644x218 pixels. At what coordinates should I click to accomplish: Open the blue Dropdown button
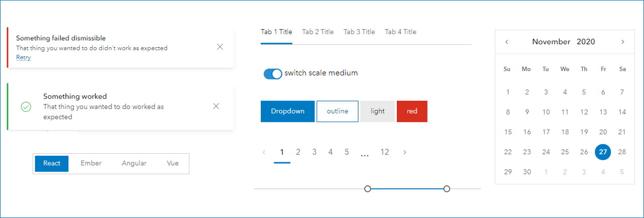click(x=288, y=111)
